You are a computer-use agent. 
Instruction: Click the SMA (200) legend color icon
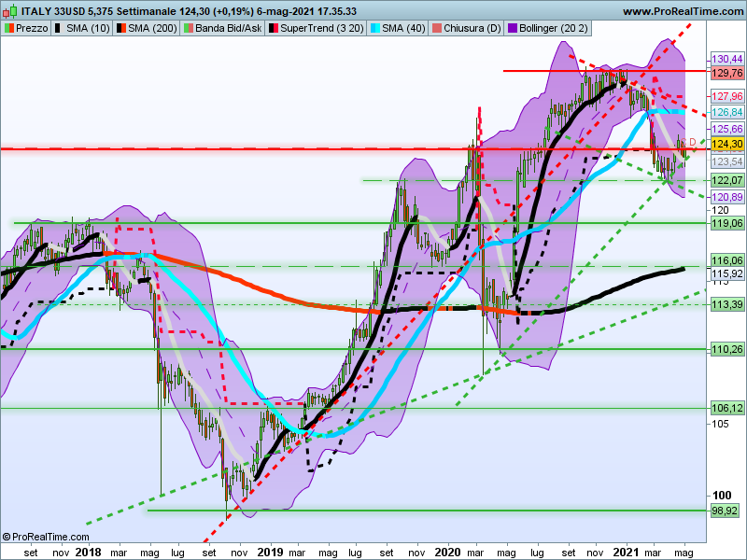pos(120,29)
